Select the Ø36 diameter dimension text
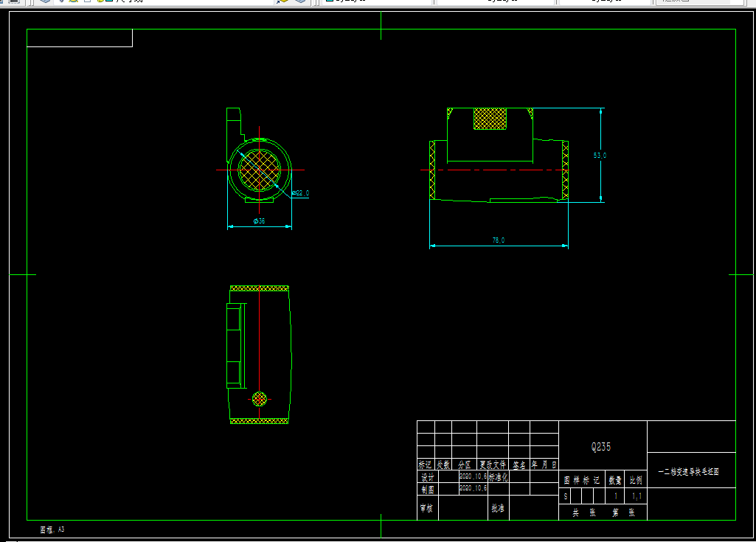 point(259,220)
